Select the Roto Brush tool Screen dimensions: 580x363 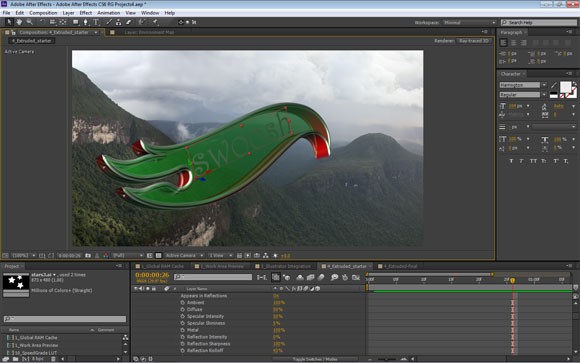pyautogui.click(x=142, y=22)
